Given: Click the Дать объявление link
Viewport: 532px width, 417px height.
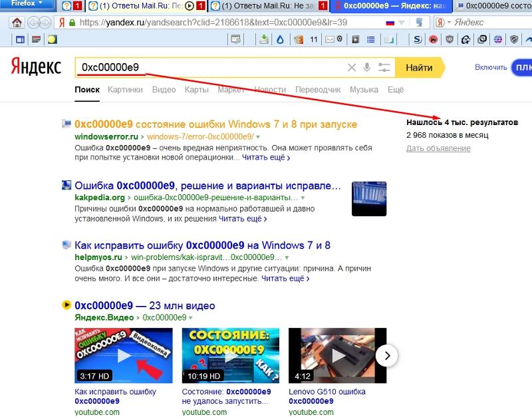Looking at the screenshot, I should point(438,148).
